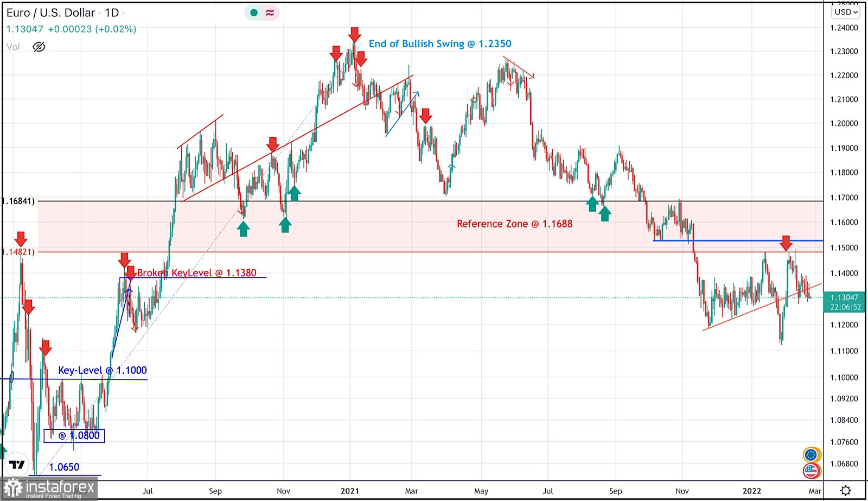Select the '1.0650' level label
This screenshot has width=868, height=501.
[x=64, y=467]
